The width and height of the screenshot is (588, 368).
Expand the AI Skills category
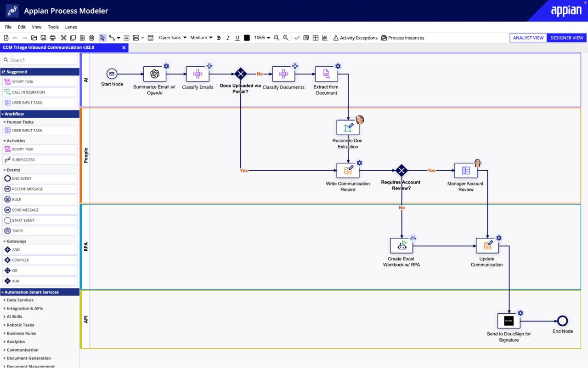(x=14, y=316)
